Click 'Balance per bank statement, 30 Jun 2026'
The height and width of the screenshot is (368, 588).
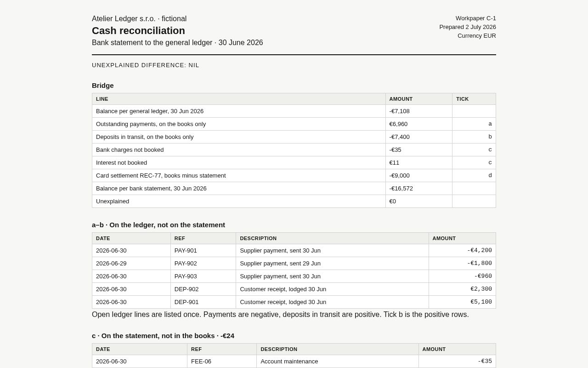[x=151, y=189]
